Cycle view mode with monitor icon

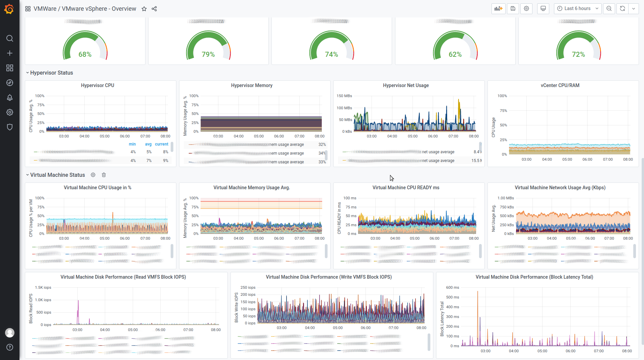click(543, 9)
